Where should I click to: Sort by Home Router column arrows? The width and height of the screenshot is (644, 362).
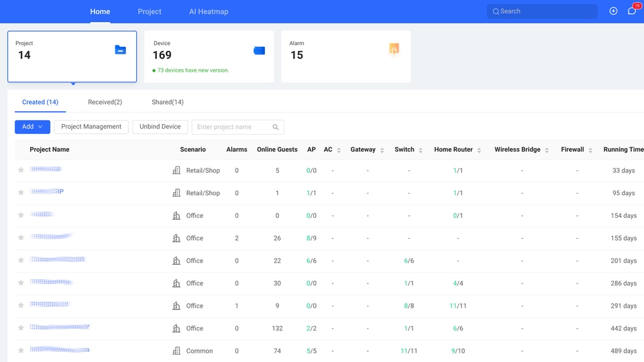[x=479, y=150]
